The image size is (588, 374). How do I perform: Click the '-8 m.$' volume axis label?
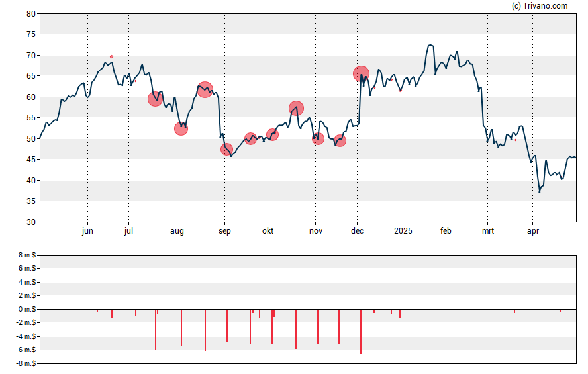pos(26,363)
